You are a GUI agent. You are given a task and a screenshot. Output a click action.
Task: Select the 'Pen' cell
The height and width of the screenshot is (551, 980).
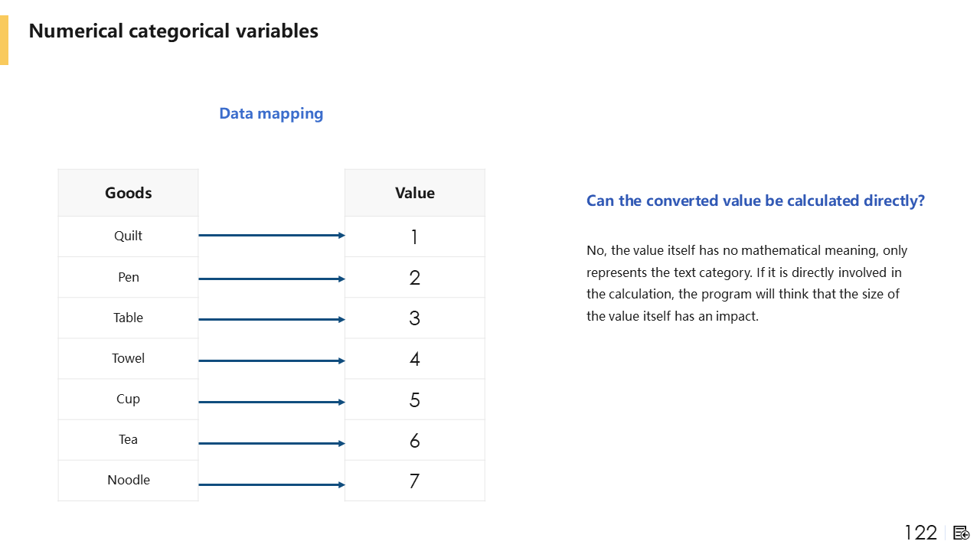point(128,277)
